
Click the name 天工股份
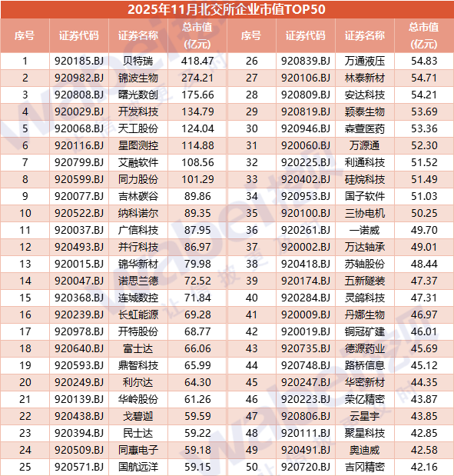[x=138, y=128]
